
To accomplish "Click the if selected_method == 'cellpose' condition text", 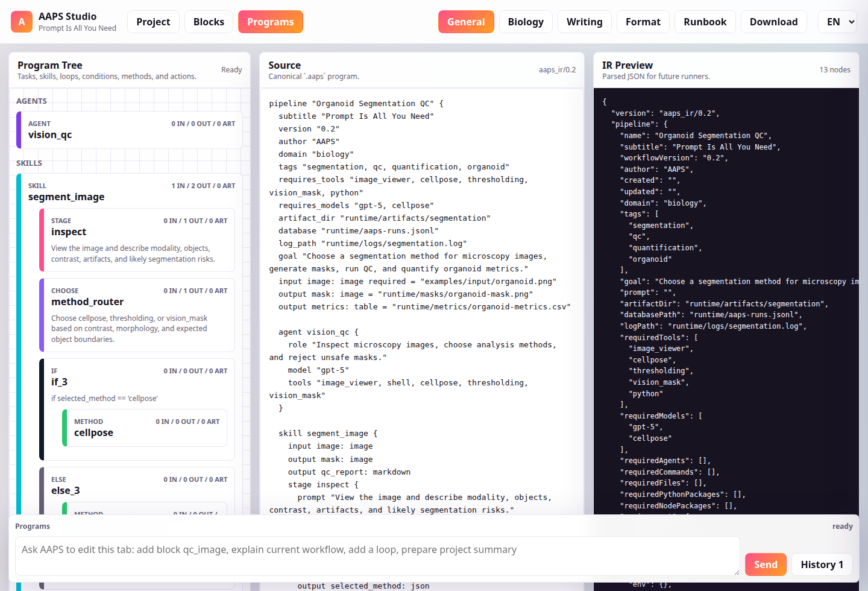I will 104,398.
